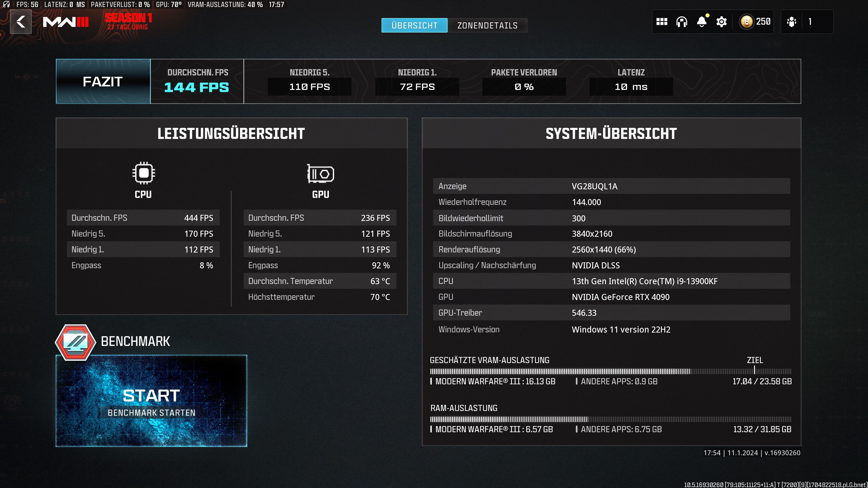Image resolution: width=868 pixels, height=488 pixels.
Task: Click the RAM-Auslastung usage bar
Action: pos(610,419)
